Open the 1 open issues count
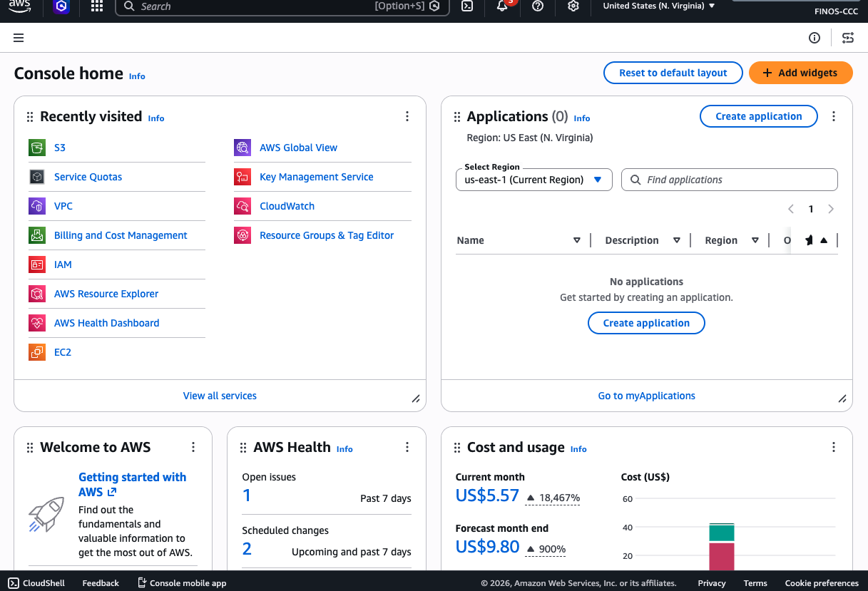Image resolution: width=868 pixels, height=591 pixels. click(x=247, y=495)
